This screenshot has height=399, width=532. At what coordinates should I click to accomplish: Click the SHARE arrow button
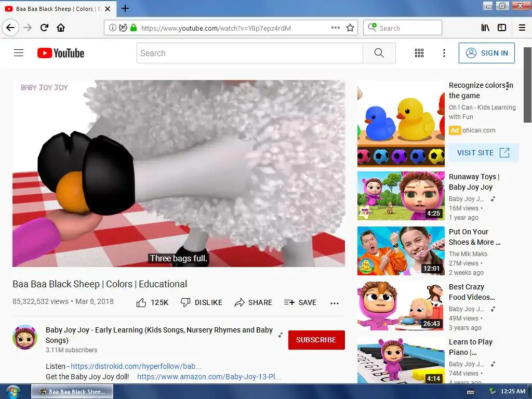pyautogui.click(x=253, y=302)
